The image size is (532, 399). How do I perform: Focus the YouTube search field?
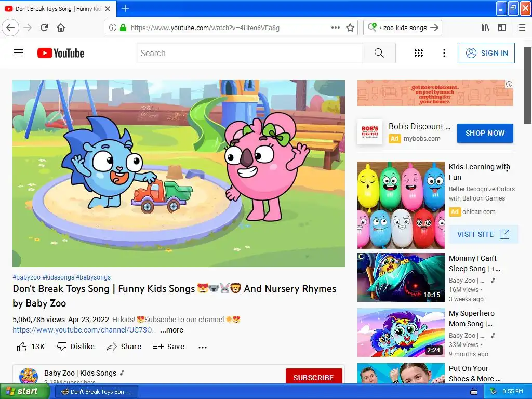click(x=250, y=53)
